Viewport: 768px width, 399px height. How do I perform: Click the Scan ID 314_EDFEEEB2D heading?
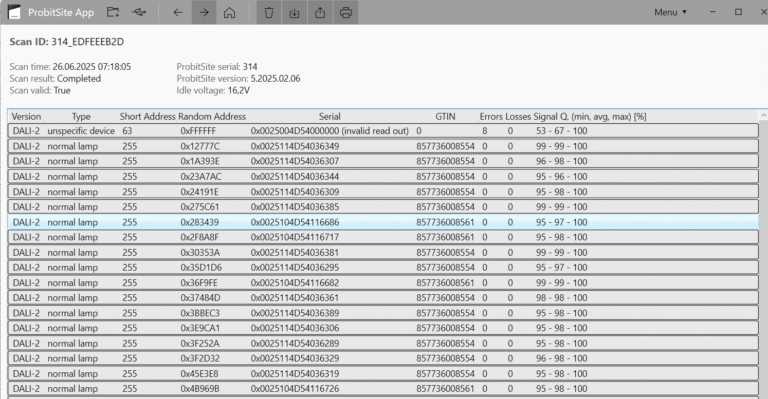point(67,42)
